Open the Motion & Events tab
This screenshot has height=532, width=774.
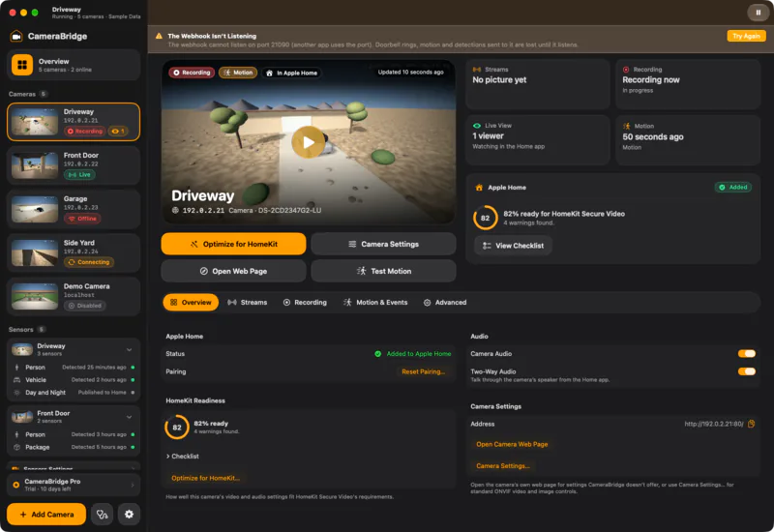375,303
